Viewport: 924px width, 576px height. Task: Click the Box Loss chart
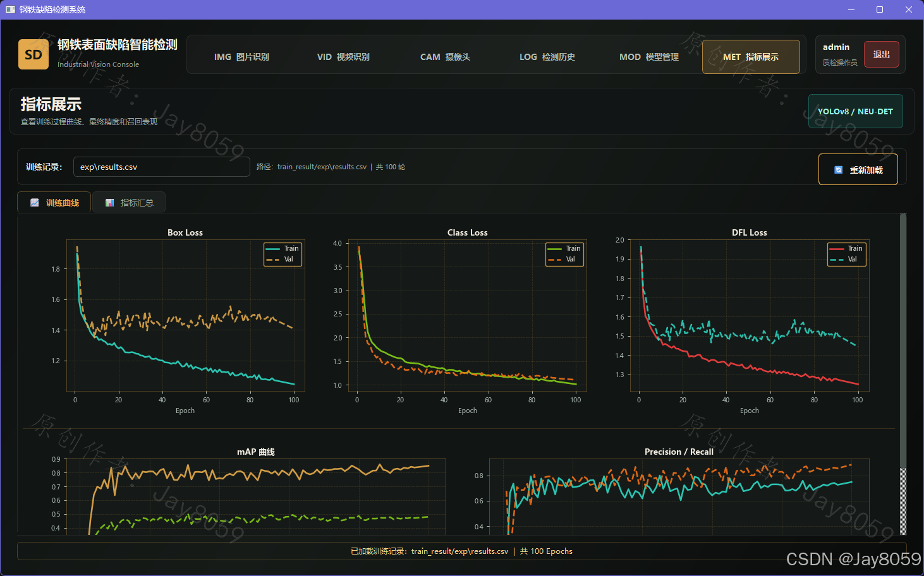pyautogui.click(x=185, y=315)
